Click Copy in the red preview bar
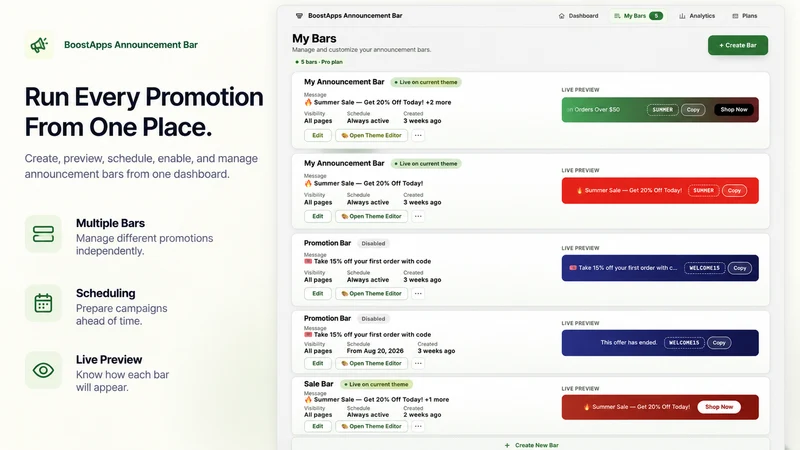 734,190
